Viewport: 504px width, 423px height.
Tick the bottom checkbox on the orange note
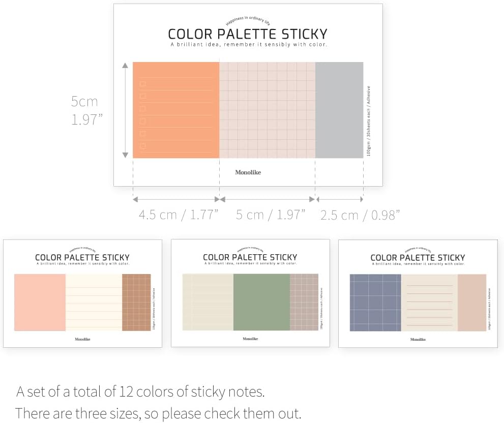coord(143,146)
